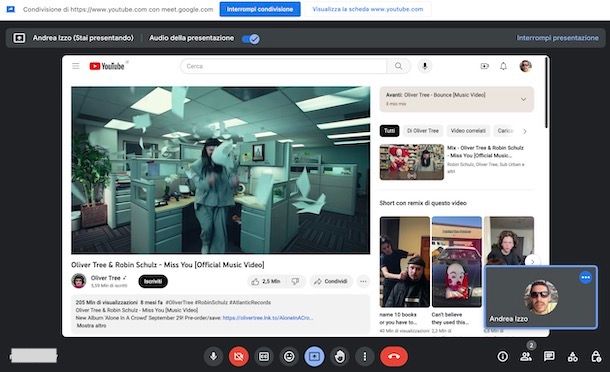The height and width of the screenshot is (372, 610).
Task: Show next Shorts with arrow button
Action: pyautogui.click(x=532, y=261)
